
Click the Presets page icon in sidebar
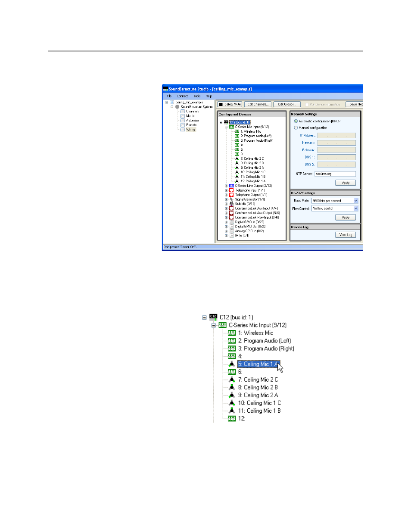tap(183, 125)
